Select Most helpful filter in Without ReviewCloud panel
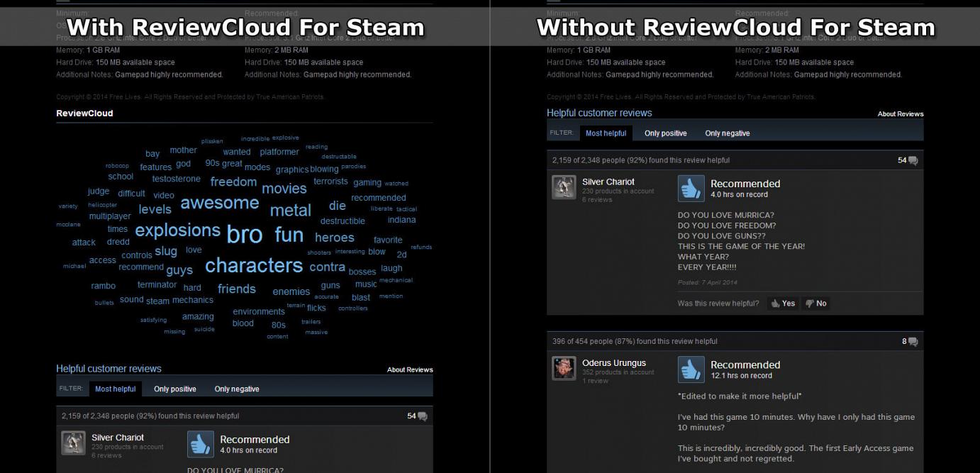 [x=606, y=133]
